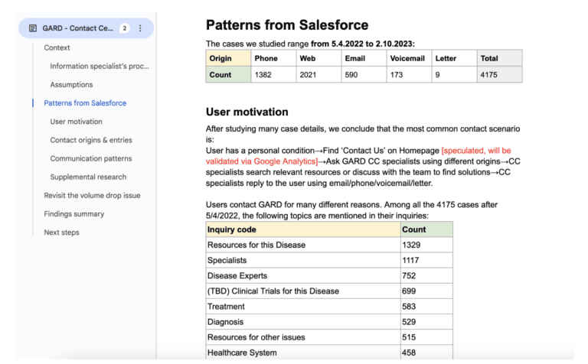Click the Inquiry code header cell
The width and height of the screenshot is (588, 364).
coord(303,229)
